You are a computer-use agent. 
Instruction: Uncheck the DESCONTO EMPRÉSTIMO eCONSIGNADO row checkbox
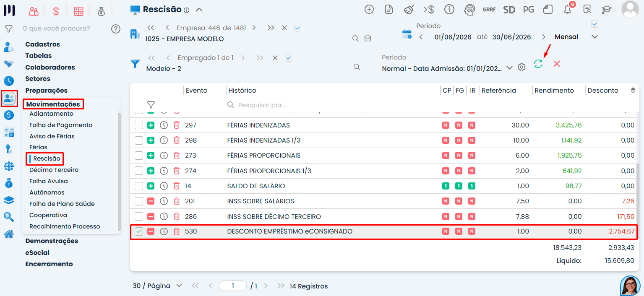click(139, 231)
